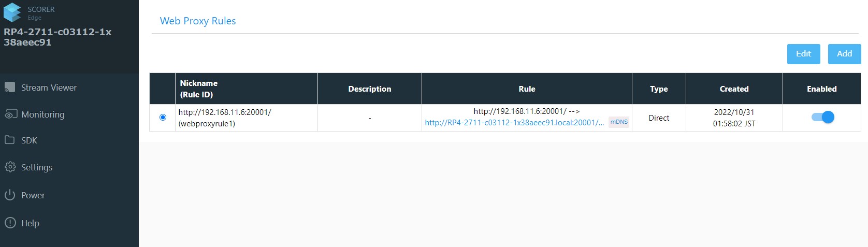Click the SCORER Edge cube logo
Viewport: 868px width, 247px height.
(x=12, y=12)
